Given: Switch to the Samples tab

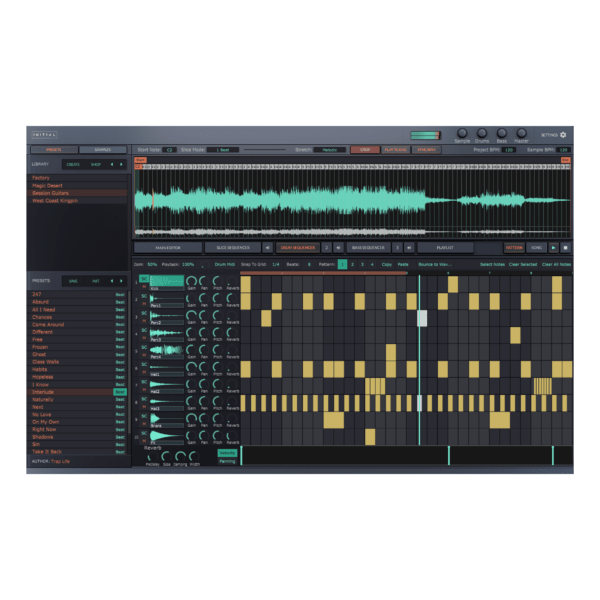Looking at the screenshot, I should [103, 150].
